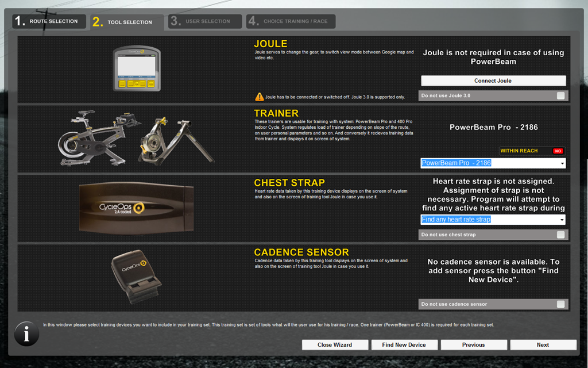Viewport: 588px width, 368px height.
Task: Expand Find any heart rate strap dropdown
Action: pyautogui.click(x=493, y=219)
